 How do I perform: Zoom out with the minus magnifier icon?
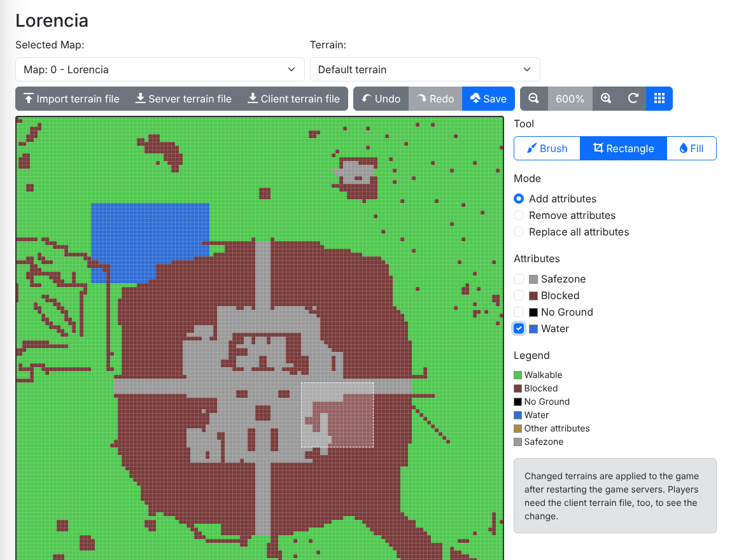533,99
